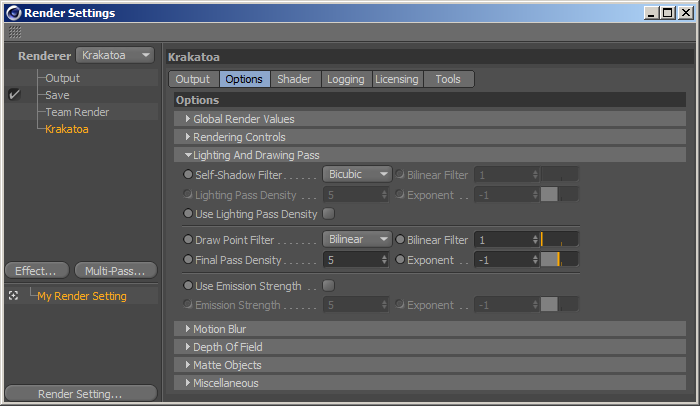Click the dotted grip handle below title bar

[15, 32]
